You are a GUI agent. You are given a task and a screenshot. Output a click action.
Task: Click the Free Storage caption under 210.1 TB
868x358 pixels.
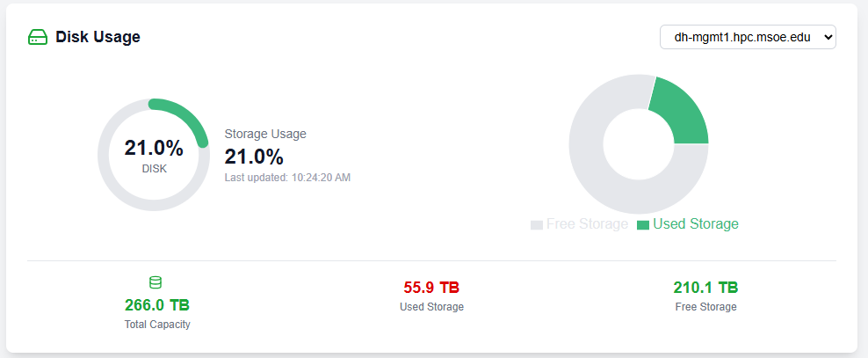click(705, 307)
